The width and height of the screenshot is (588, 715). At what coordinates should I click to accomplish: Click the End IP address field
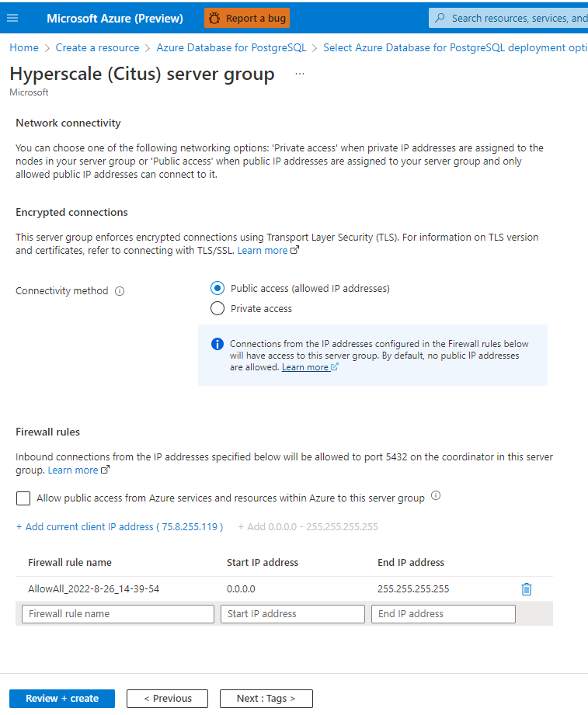[x=444, y=614]
